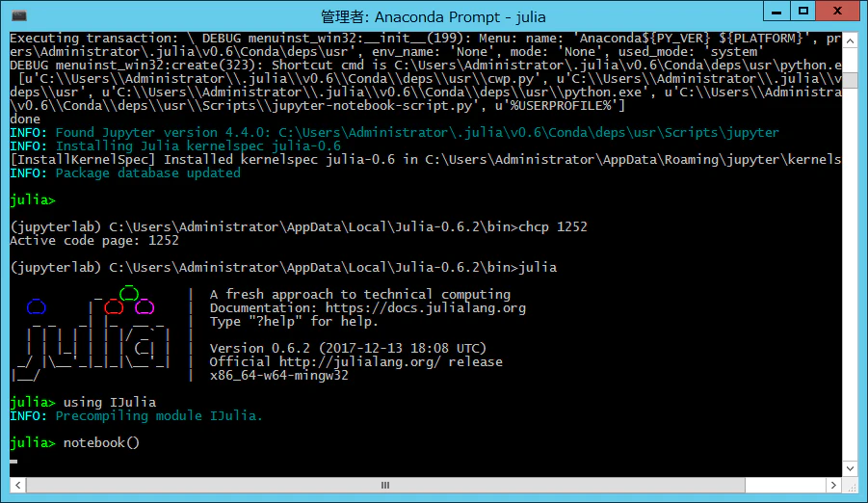Click the 'done' output line
This screenshot has height=503, width=868.
point(25,119)
